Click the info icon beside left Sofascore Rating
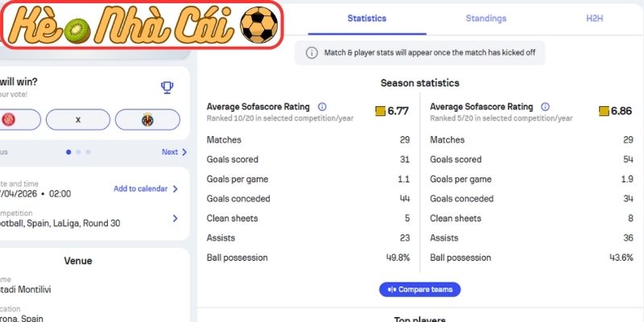The height and width of the screenshot is (322, 644). [322, 106]
